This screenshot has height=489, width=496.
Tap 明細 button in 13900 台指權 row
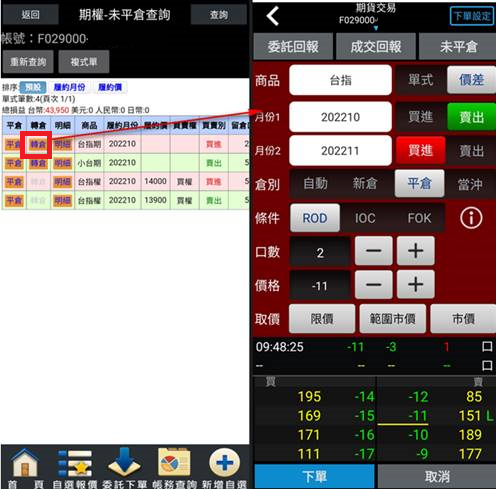[63, 200]
